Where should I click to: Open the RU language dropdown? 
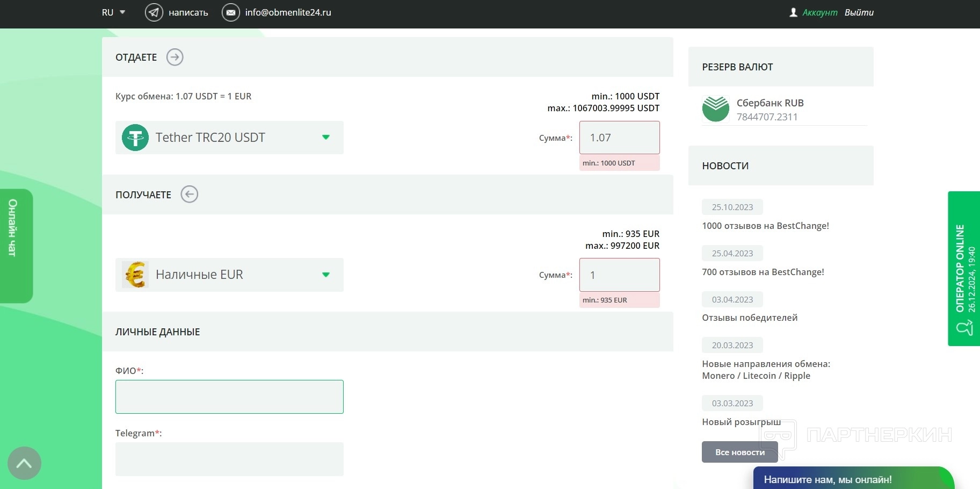[113, 12]
